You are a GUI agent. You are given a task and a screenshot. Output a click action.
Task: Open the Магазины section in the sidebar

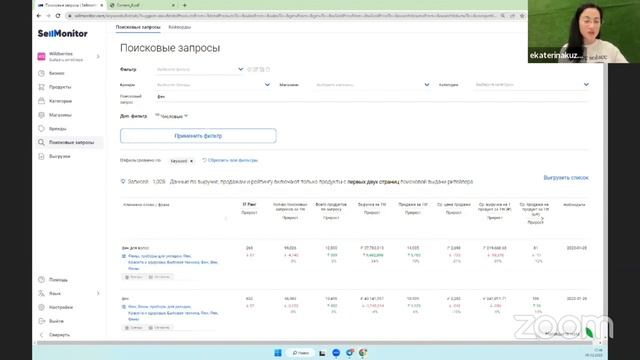pos(60,115)
